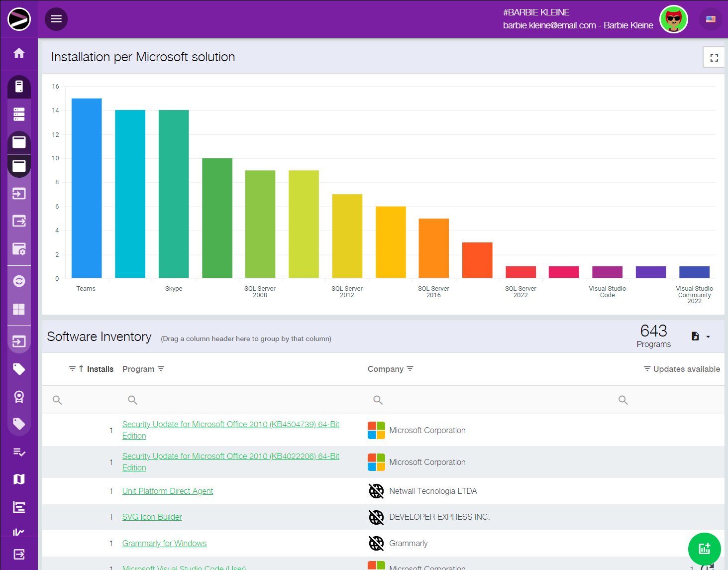Open the Program column filter
Viewport: 728px width, 570px height.
click(161, 369)
